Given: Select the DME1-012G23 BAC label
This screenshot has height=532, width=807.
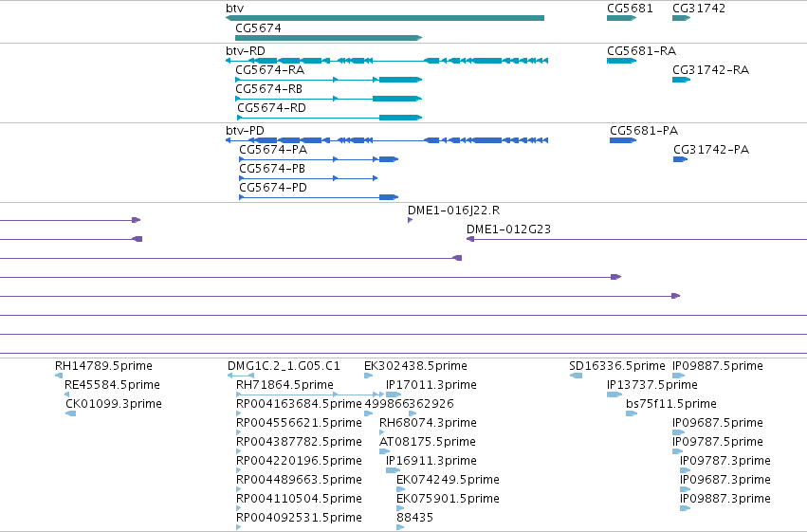Looking at the screenshot, I should click(508, 229).
